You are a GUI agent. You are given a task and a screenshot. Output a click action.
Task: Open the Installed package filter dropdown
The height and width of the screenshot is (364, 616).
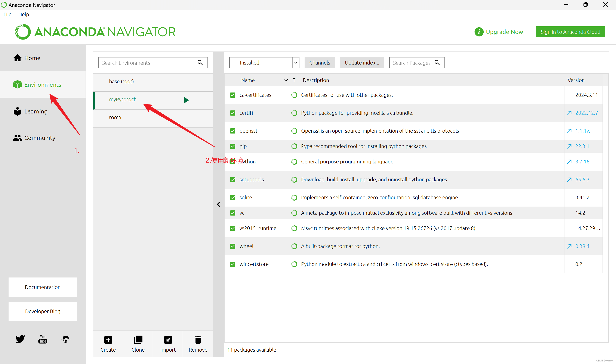point(264,63)
